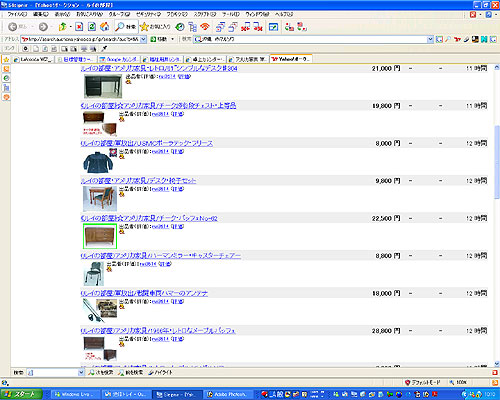Click the toolbar search input field
The image size is (500, 400).
311,39
